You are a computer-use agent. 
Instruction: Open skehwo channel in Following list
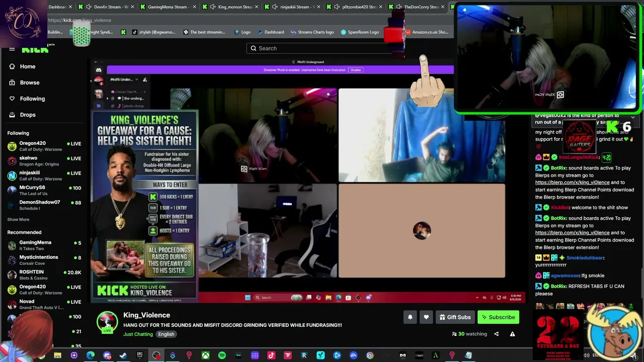click(44, 160)
